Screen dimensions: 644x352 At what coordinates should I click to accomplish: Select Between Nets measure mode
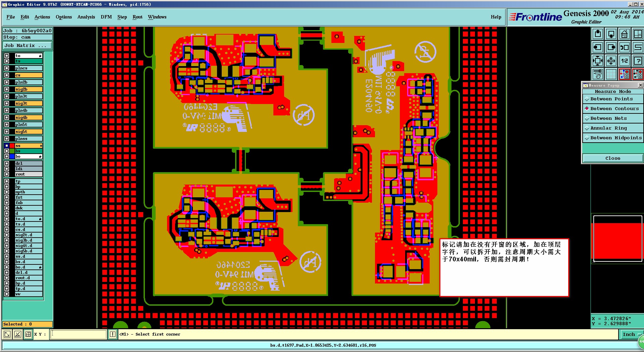613,118
